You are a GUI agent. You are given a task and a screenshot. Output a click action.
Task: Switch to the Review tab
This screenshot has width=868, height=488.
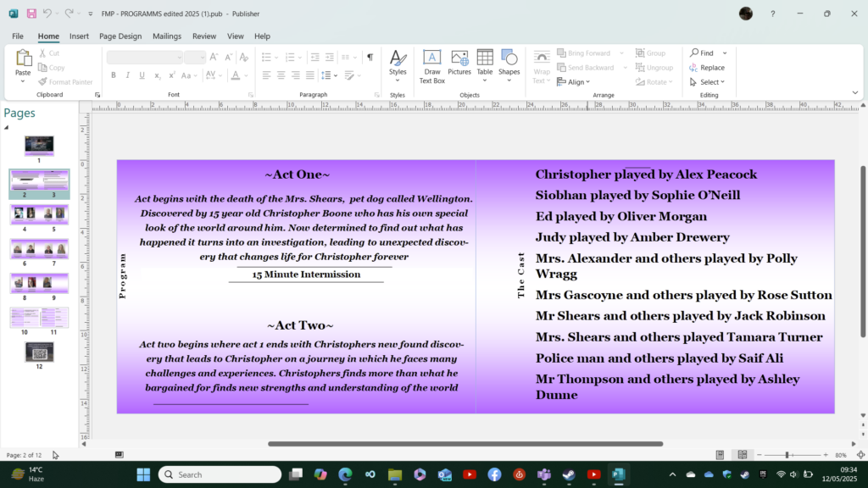coord(204,36)
